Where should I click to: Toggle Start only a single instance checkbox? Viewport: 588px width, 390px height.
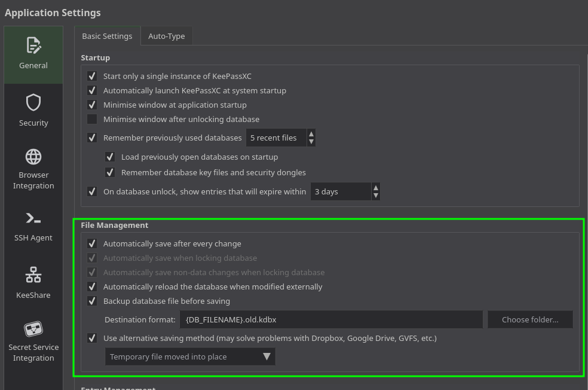tap(92, 76)
